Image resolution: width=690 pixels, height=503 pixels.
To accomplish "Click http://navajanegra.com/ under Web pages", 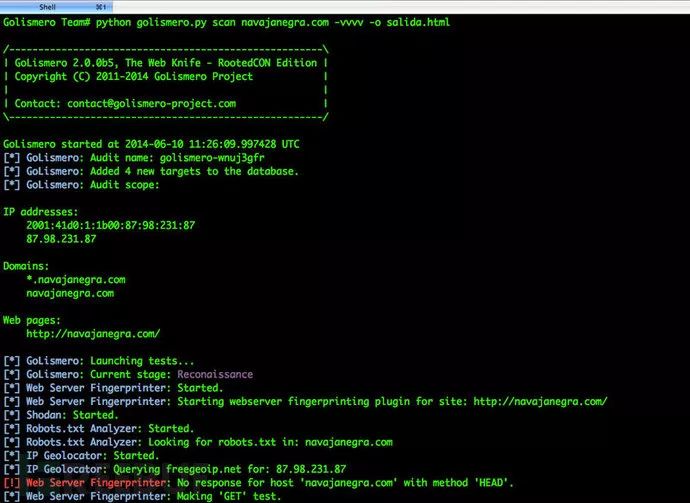I will click(x=93, y=334).
